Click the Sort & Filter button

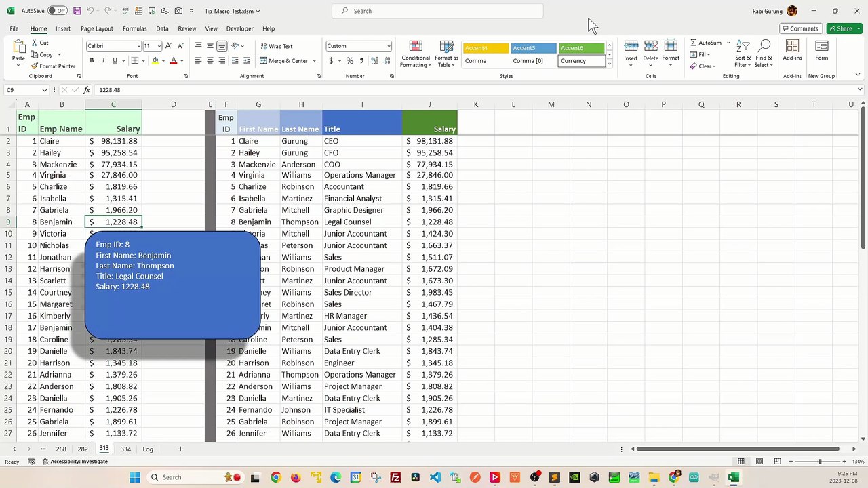[x=743, y=54]
